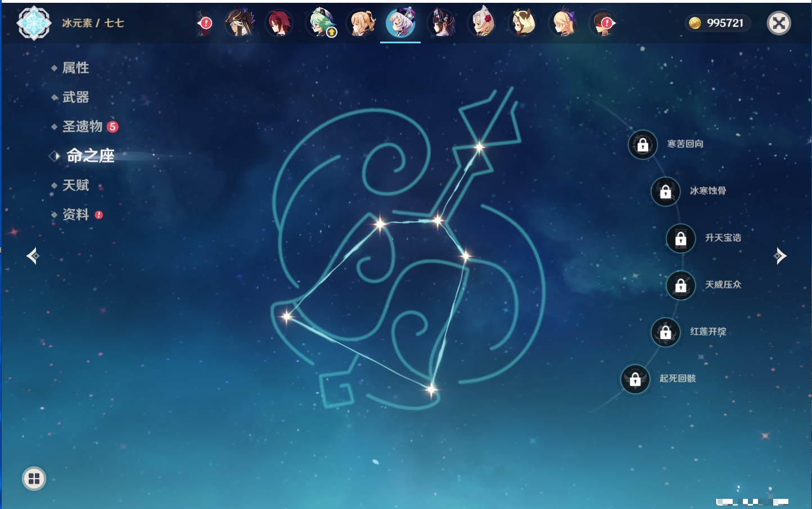Go to the previous character with the left arrow

pyautogui.click(x=33, y=256)
